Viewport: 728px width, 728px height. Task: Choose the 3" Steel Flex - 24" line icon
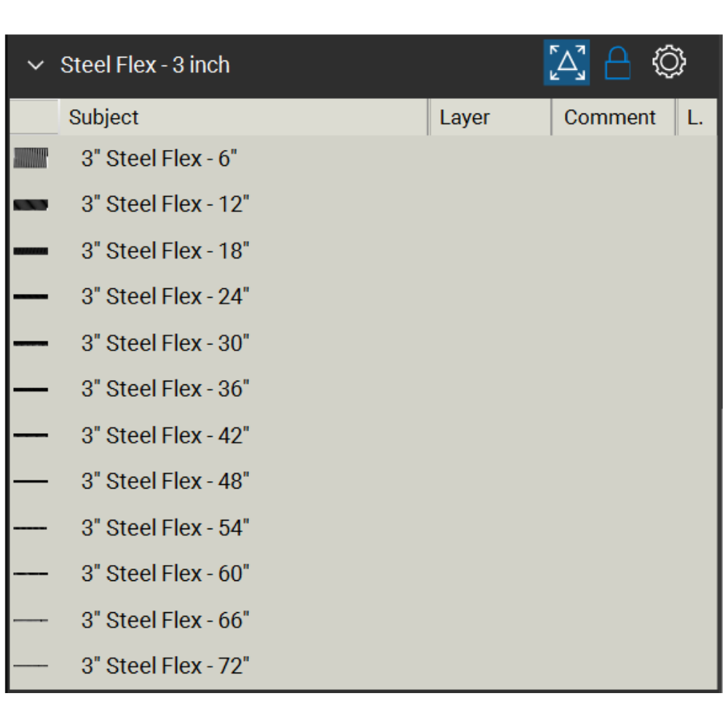31,297
